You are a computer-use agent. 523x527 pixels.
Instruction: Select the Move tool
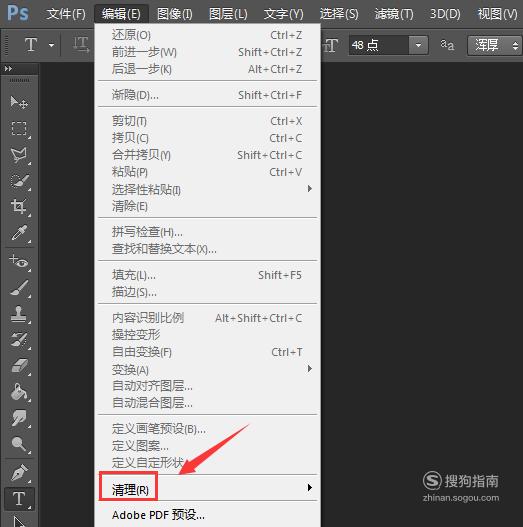click(19, 102)
